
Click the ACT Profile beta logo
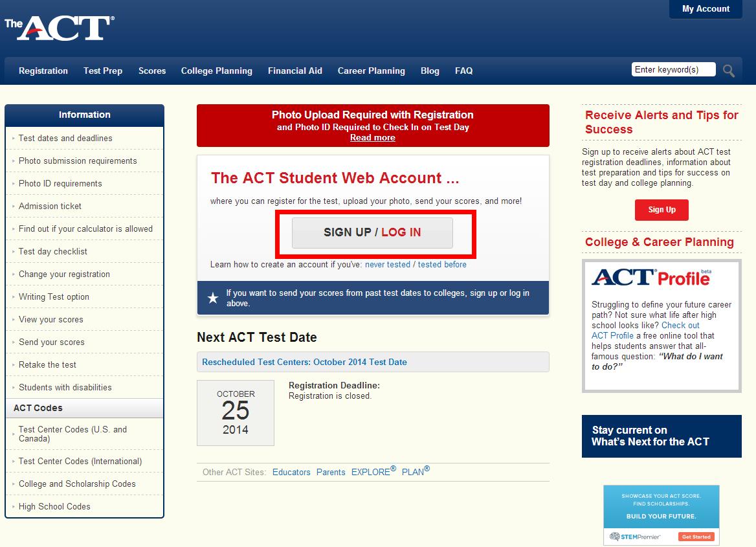(x=652, y=278)
